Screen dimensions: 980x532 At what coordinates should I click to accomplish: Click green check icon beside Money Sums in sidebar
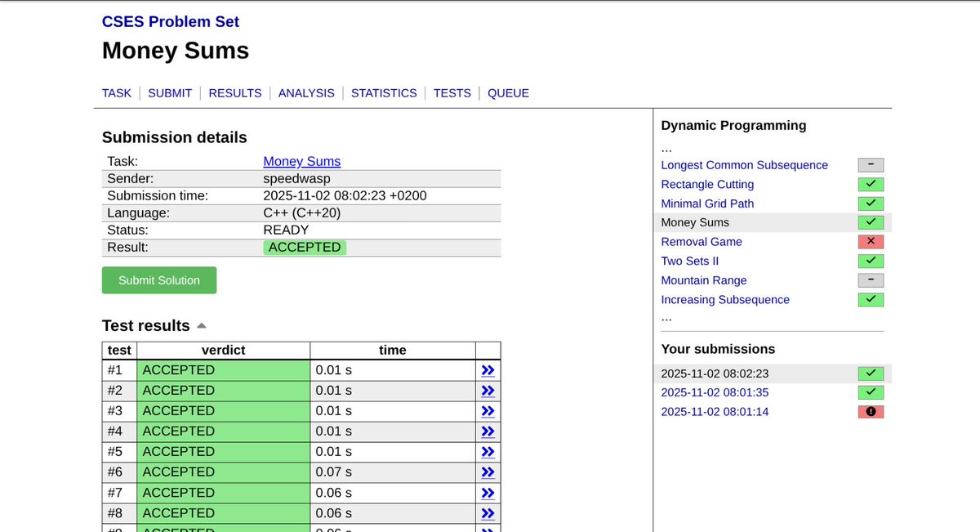pos(871,222)
